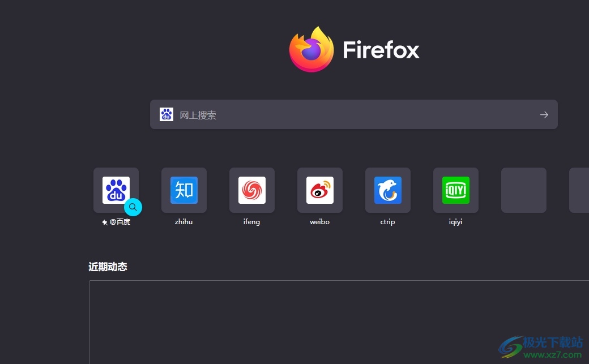Click the zhihu label text
The image size is (589, 364).
[x=183, y=222]
